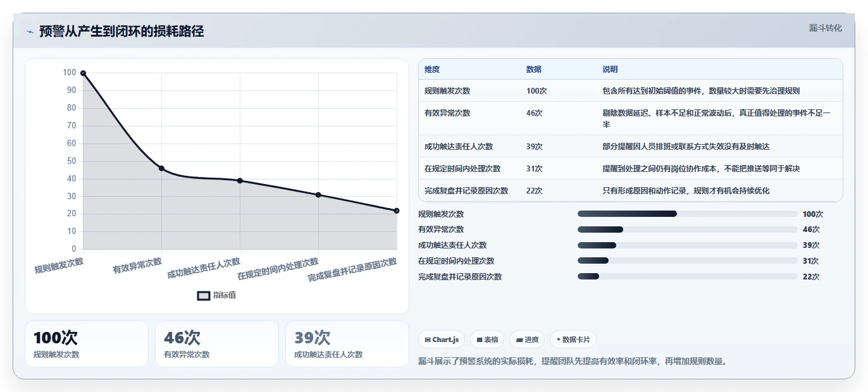Click the description starting 提醒到处理之间
This screenshot has width=868, height=392.
701,169
